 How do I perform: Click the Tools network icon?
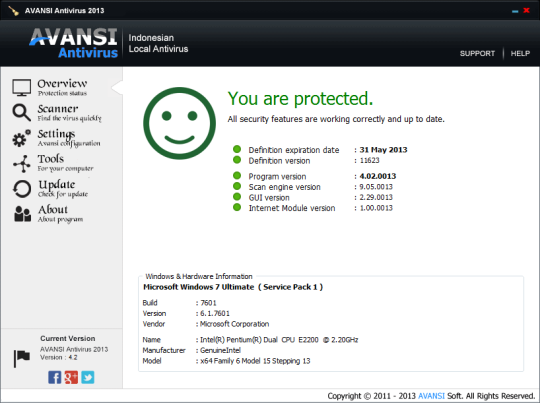tap(22, 163)
